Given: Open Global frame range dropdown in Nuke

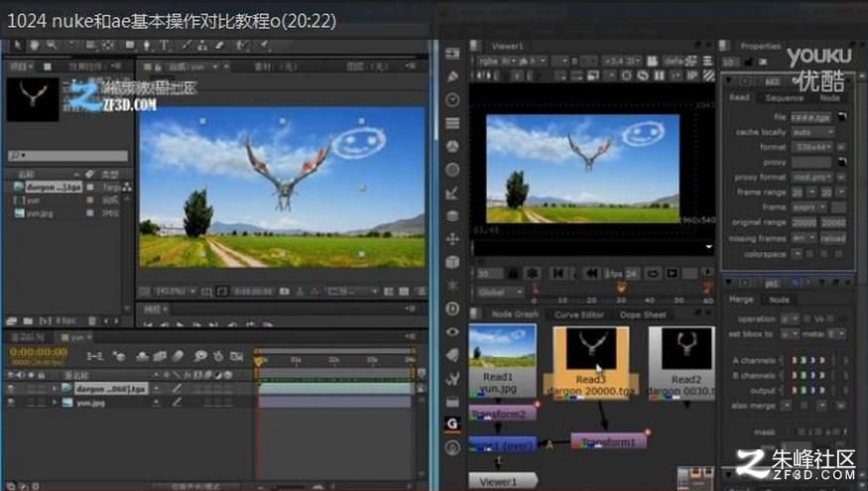Looking at the screenshot, I should pyautogui.click(x=499, y=292).
